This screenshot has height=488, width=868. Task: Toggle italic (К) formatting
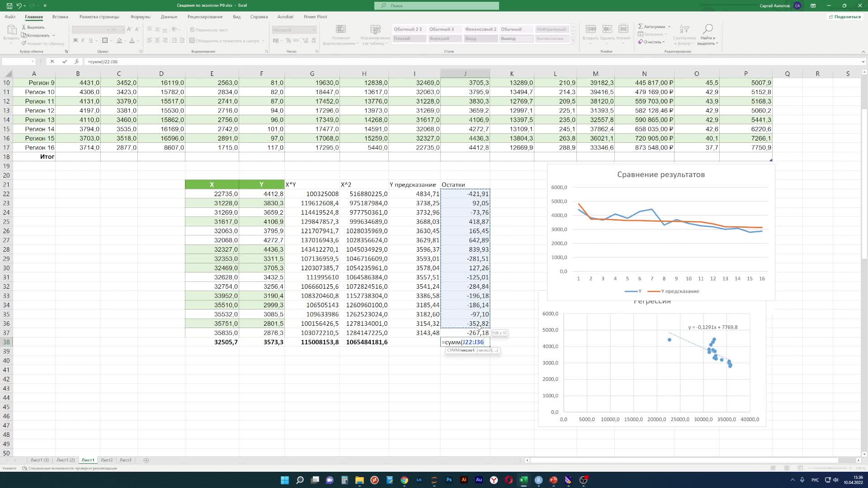[x=83, y=41]
